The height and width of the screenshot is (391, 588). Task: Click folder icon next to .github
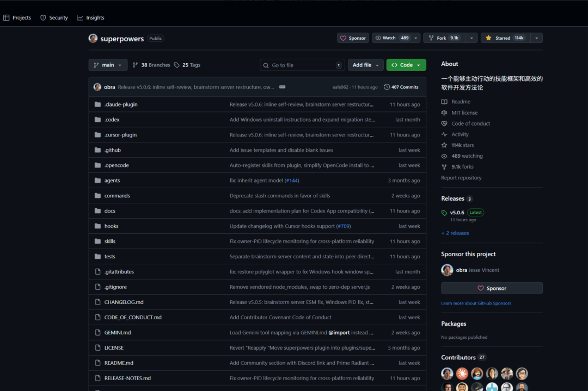[97, 150]
